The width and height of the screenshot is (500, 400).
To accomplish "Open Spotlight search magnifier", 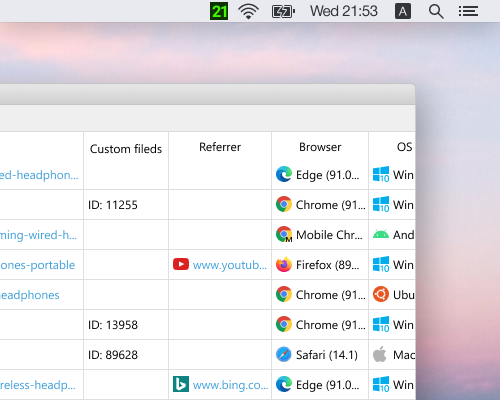I will click(x=436, y=12).
